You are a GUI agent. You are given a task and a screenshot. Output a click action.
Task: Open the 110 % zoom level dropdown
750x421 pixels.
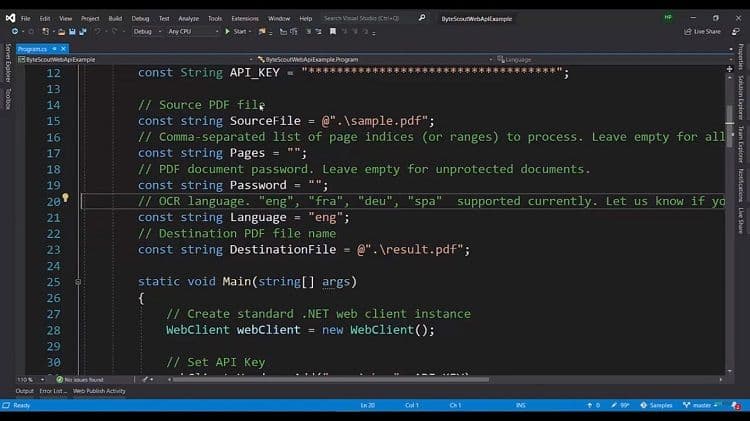click(27, 380)
